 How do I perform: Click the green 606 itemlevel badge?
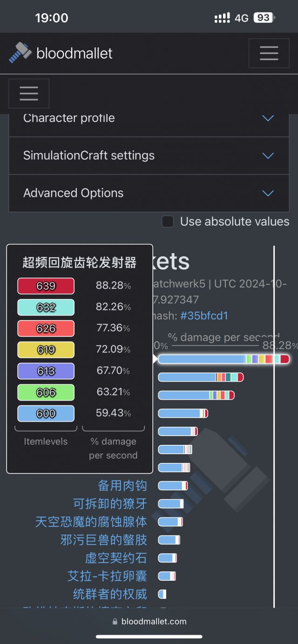click(x=46, y=392)
